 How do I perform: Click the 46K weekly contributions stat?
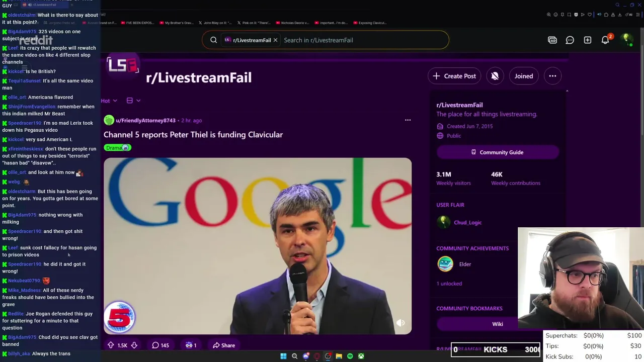click(516, 178)
